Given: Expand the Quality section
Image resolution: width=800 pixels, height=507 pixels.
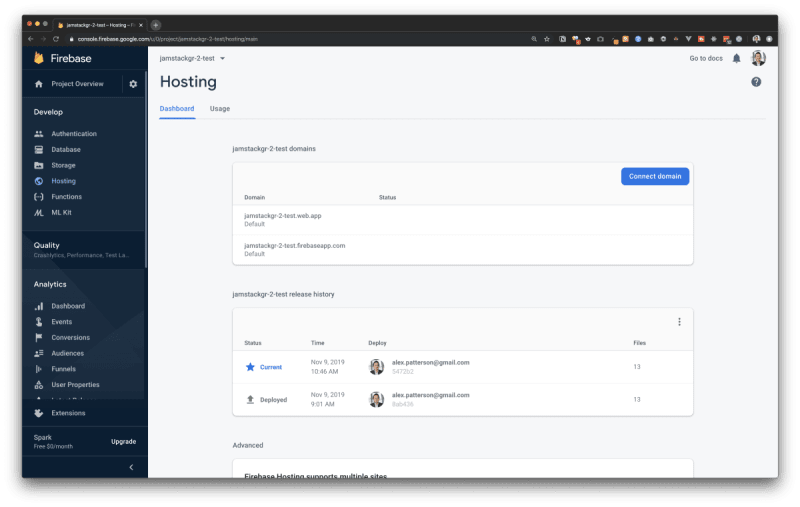Looking at the screenshot, I should click(x=85, y=249).
